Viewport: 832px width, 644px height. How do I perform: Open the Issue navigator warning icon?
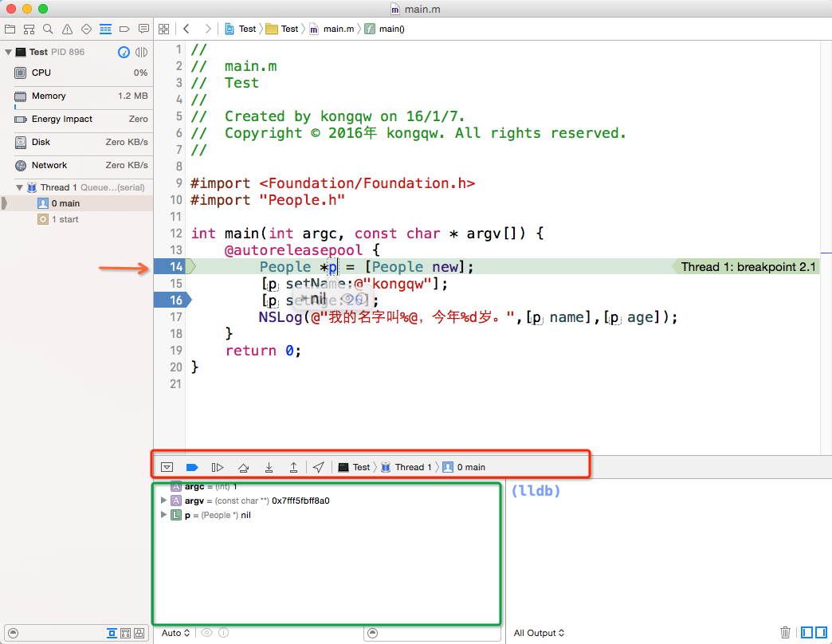pos(67,29)
